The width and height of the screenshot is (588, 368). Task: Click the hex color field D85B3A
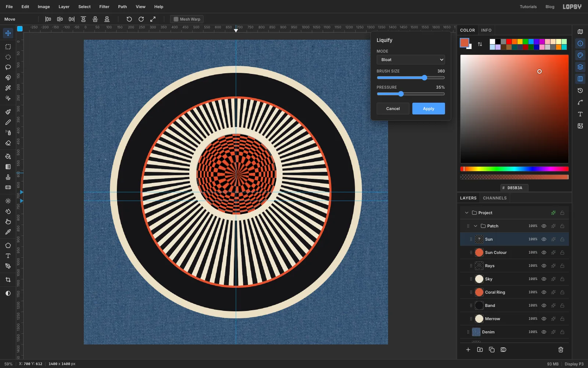click(514, 188)
